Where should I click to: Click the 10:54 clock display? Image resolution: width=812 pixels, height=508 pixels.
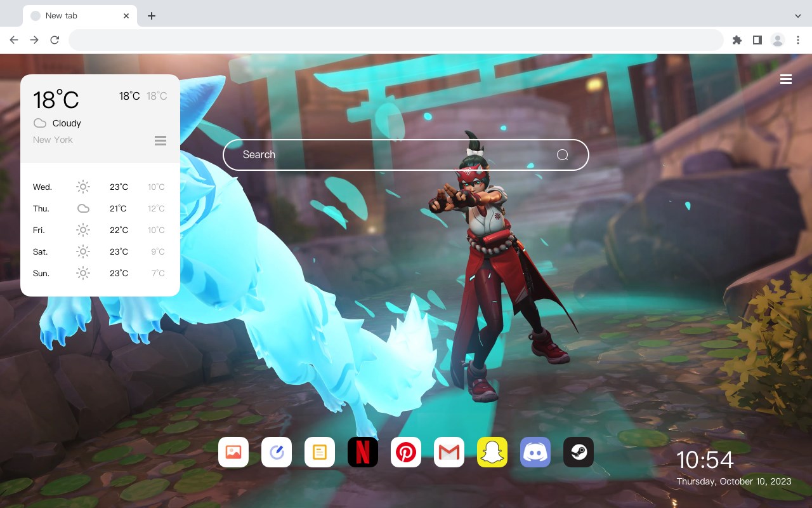[x=705, y=460]
